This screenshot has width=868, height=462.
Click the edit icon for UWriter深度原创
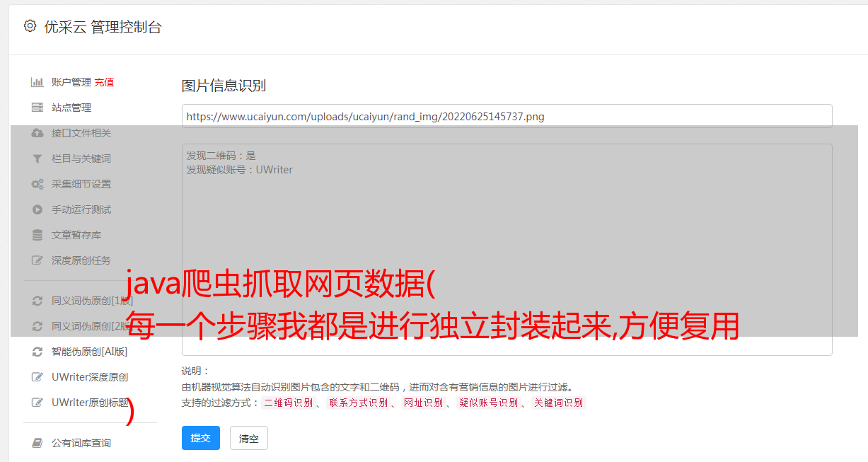[37, 377]
